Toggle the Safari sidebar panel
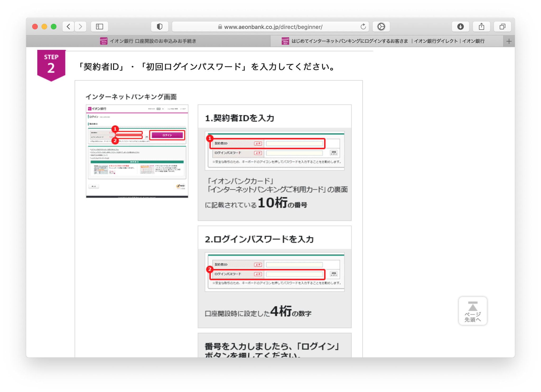The width and height of the screenshot is (541, 392). pos(99,26)
